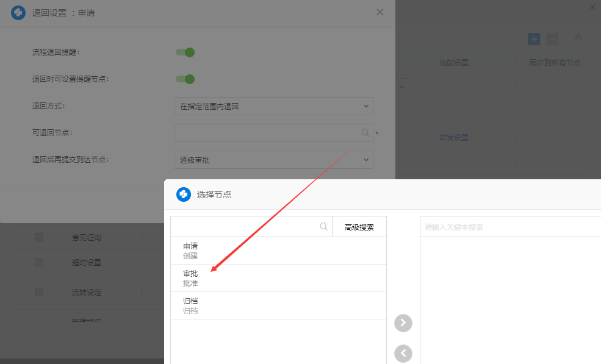This screenshot has height=364, width=601.
Task: Click left arrow to remove selected node
Action: (x=403, y=353)
